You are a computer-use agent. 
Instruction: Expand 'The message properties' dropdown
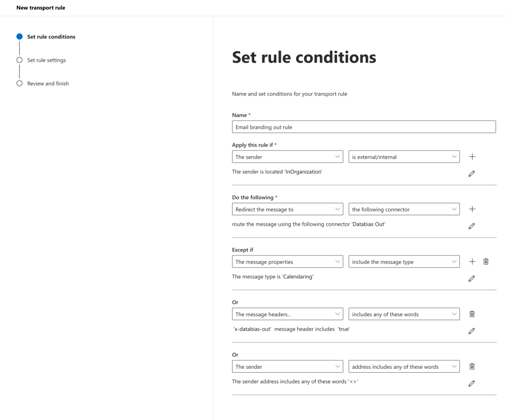click(287, 261)
